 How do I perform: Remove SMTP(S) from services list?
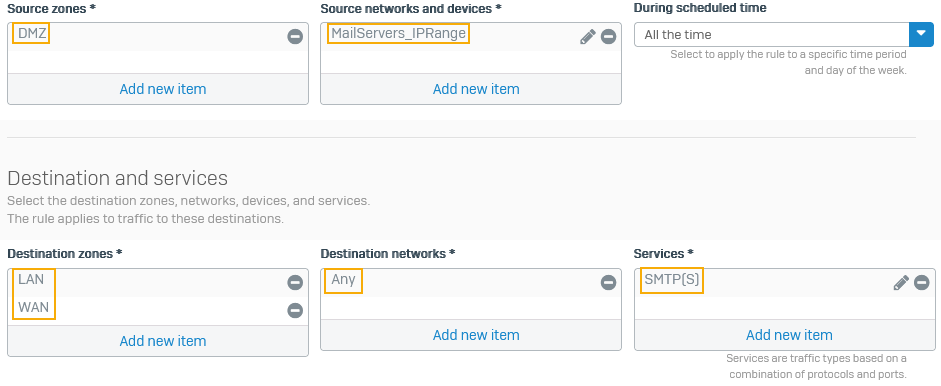[x=922, y=282]
